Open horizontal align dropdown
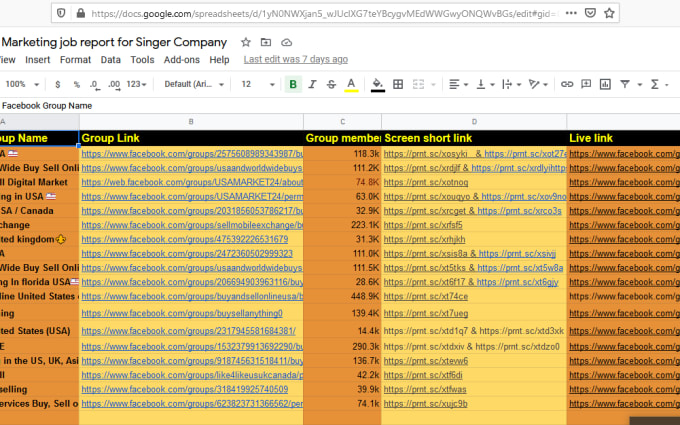The image size is (680, 425). point(458,84)
